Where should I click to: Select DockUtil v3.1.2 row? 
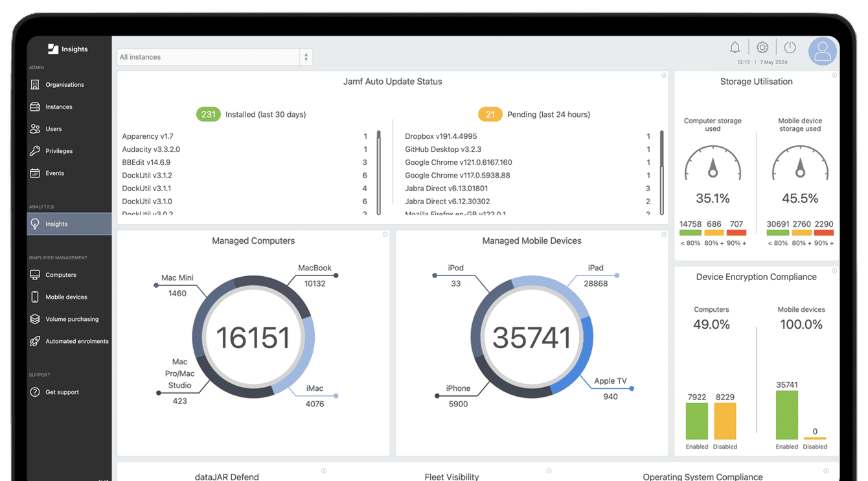(x=245, y=176)
